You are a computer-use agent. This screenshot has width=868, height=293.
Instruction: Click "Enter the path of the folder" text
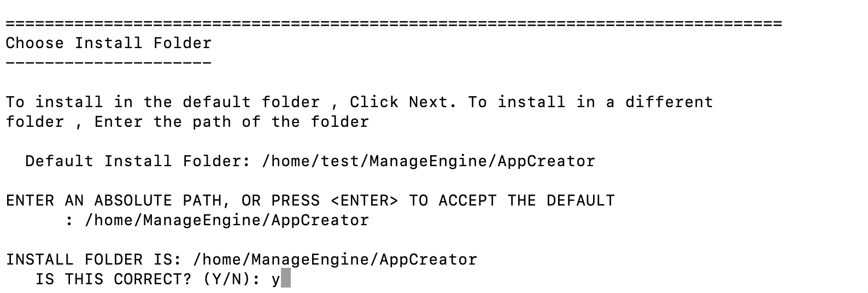(232, 122)
